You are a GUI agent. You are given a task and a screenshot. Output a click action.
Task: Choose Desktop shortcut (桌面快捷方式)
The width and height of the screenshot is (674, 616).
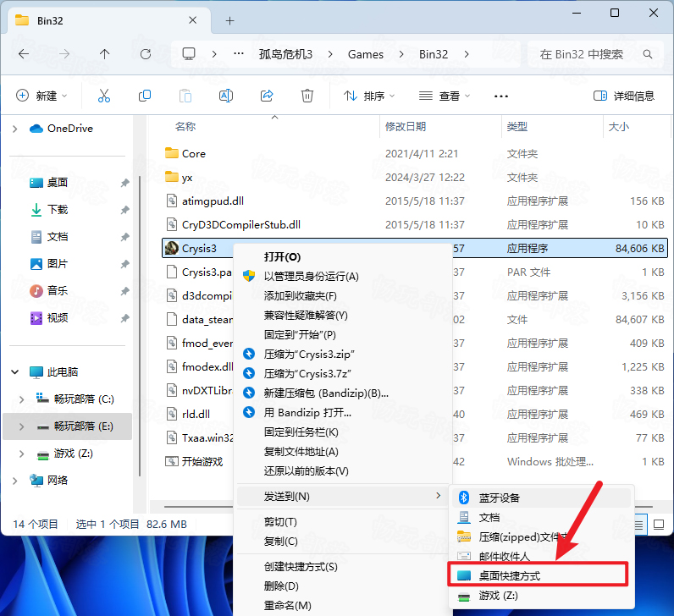[x=539, y=575]
